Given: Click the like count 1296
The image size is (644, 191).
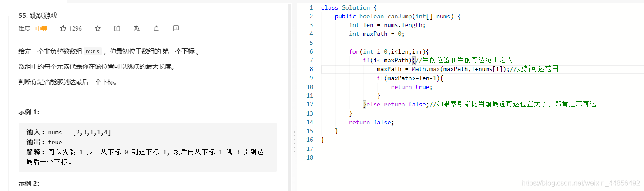Looking at the screenshot, I should (x=75, y=28).
